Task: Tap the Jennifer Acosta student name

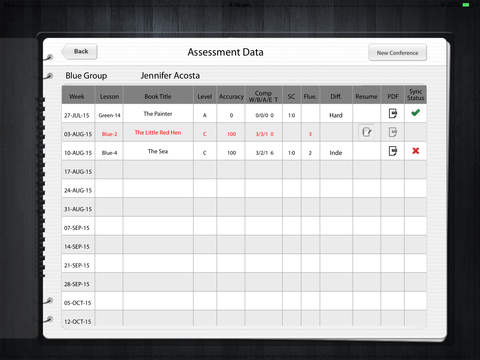Action: (x=170, y=76)
